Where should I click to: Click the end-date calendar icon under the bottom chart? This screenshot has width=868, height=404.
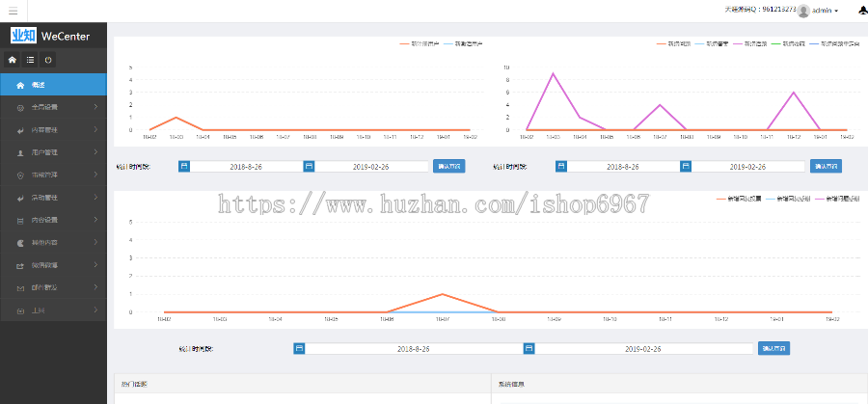[x=529, y=348]
